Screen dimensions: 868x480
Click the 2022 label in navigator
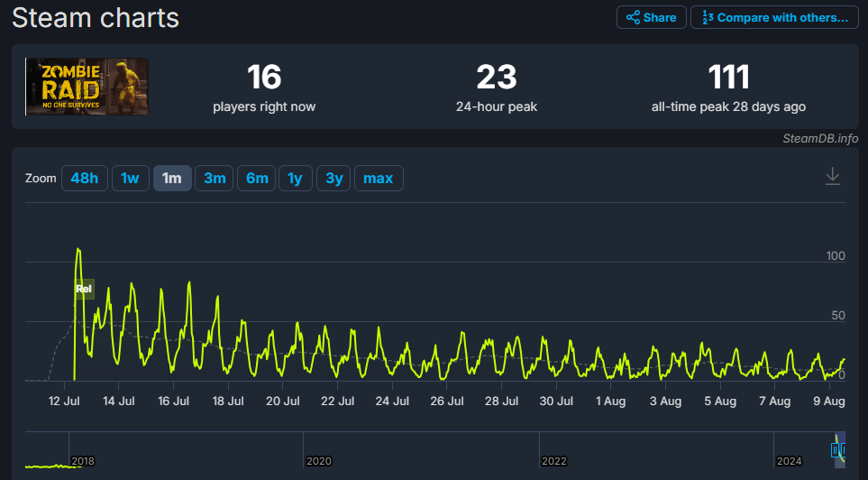[554, 461]
